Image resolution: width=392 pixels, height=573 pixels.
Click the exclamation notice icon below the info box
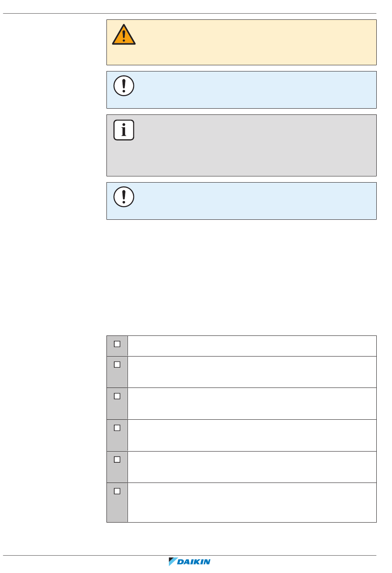[x=124, y=197]
